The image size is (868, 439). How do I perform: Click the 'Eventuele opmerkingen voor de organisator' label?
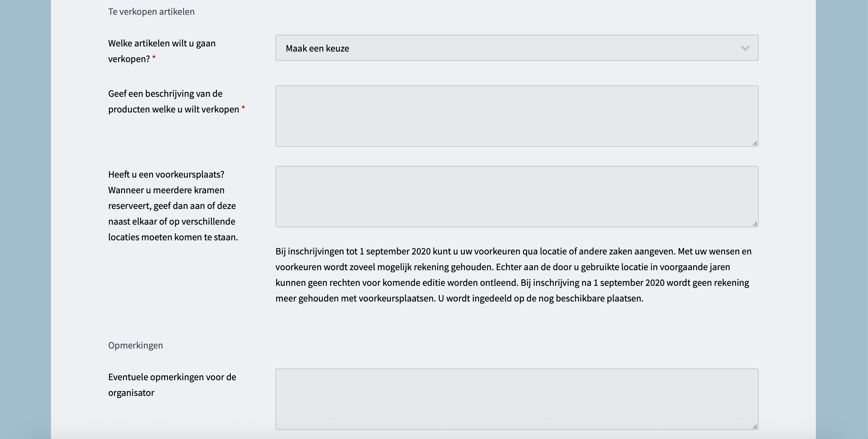(x=172, y=385)
